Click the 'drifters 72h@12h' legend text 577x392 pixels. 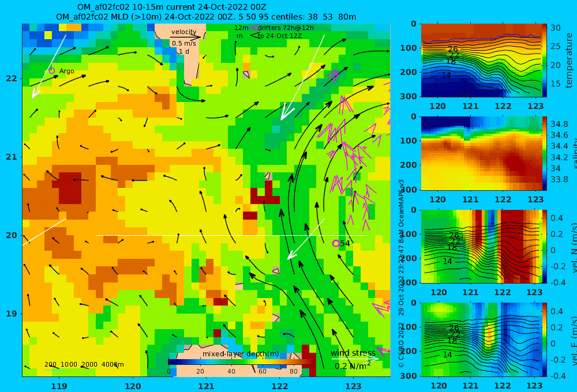pyautogui.click(x=286, y=28)
